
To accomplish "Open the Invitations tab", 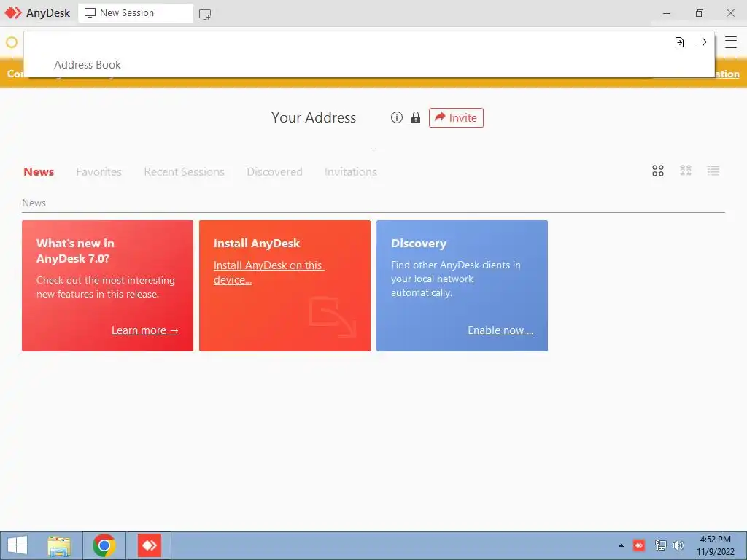I will pyautogui.click(x=351, y=171).
